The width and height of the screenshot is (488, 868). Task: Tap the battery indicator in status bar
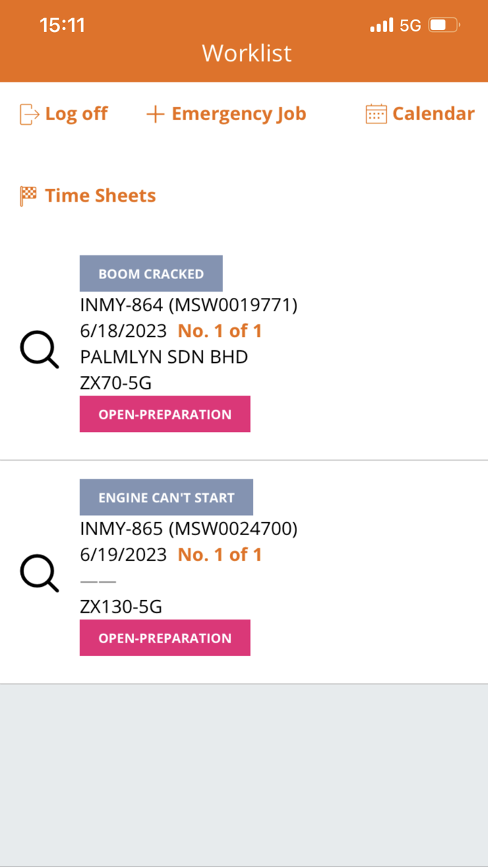[x=444, y=26]
